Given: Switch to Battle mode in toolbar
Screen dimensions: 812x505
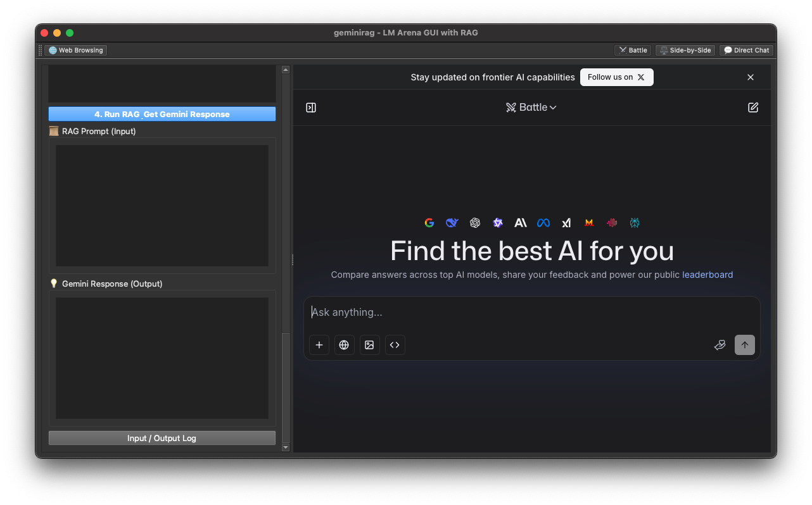Looking at the screenshot, I should click(x=633, y=50).
